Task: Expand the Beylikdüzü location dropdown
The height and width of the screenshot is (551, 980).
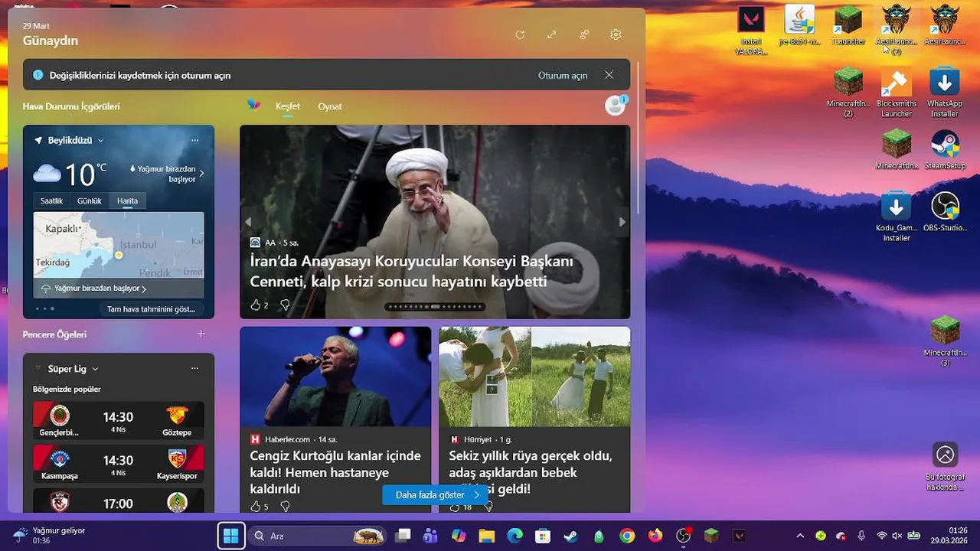Action: click(x=100, y=141)
